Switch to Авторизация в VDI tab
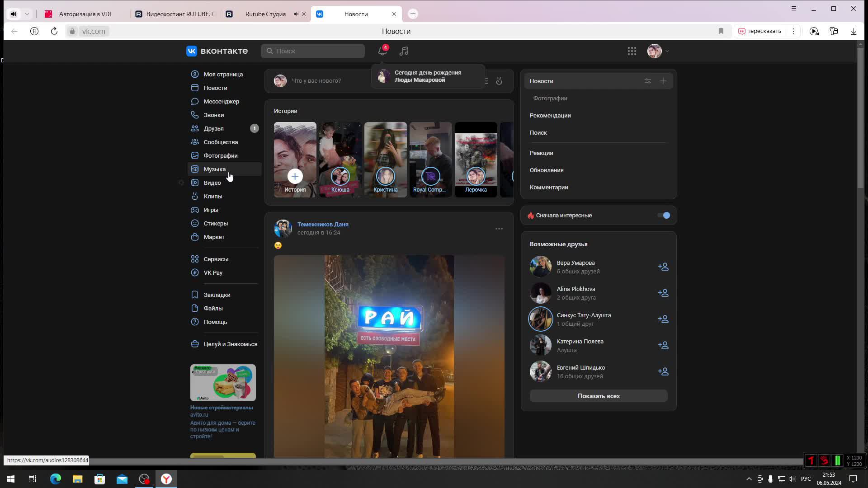 (x=85, y=14)
